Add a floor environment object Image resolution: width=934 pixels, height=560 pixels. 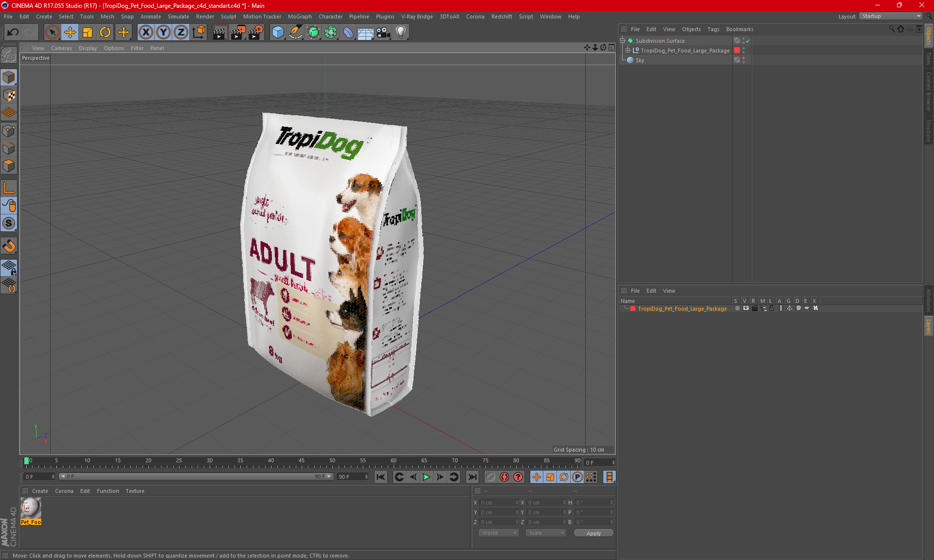coord(366,33)
